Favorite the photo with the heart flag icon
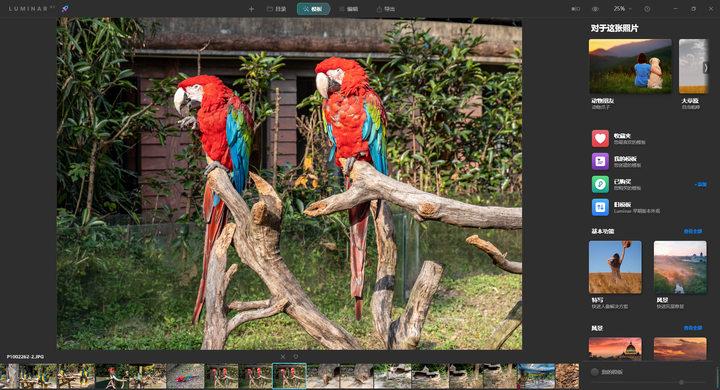720x390 pixels. tap(296, 357)
